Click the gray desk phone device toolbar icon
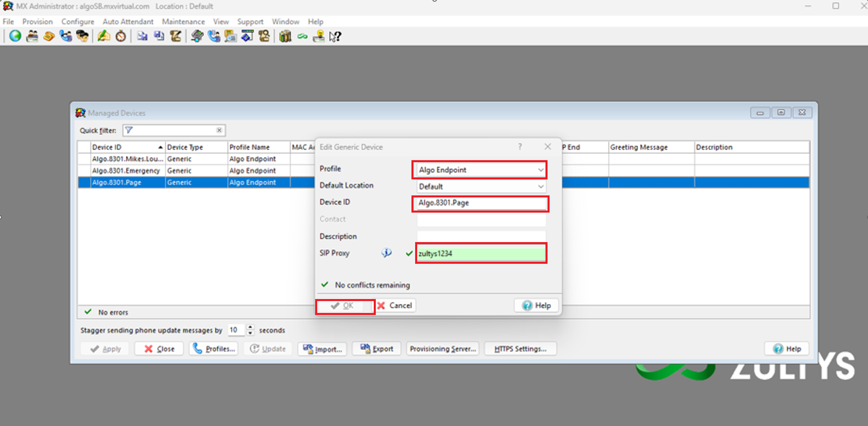 click(197, 36)
